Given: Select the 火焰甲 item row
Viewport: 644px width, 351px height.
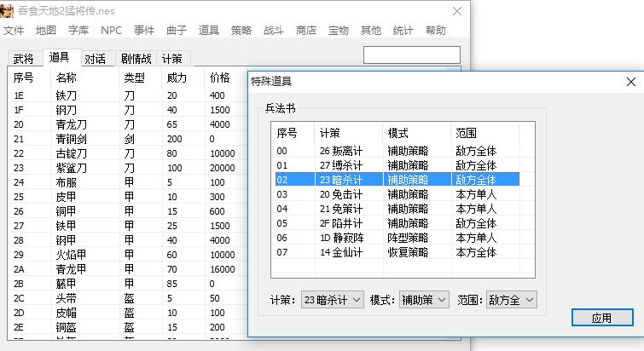Looking at the screenshot, I should pos(128,255).
